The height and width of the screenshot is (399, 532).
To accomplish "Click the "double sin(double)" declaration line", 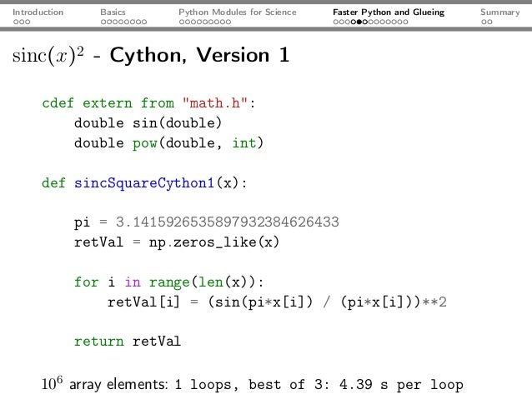I will click(x=148, y=122).
